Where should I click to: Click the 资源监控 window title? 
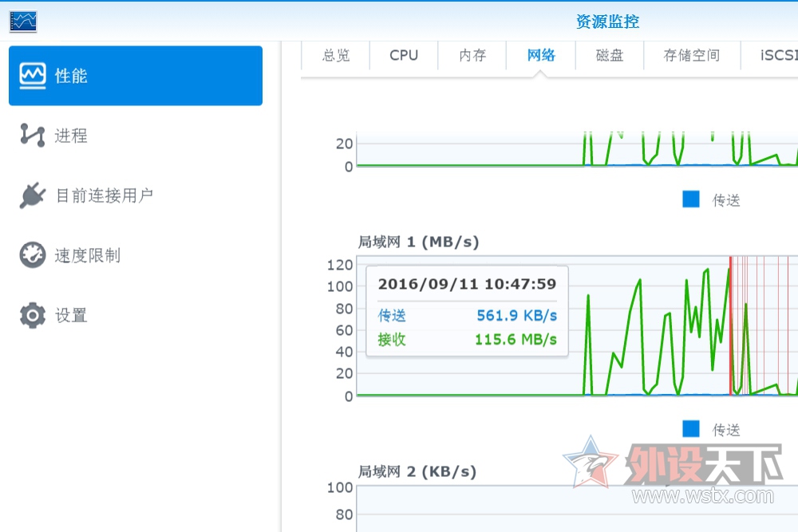coord(607,22)
